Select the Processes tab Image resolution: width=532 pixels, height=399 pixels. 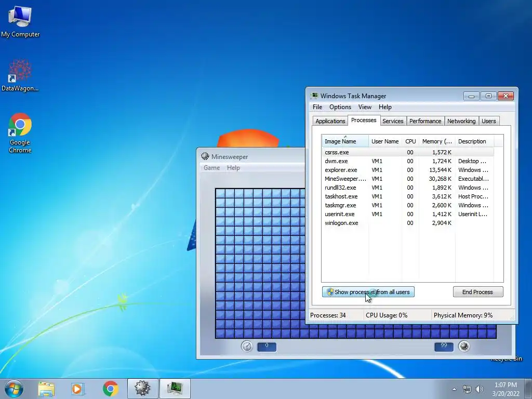pyautogui.click(x=364, y=120)
